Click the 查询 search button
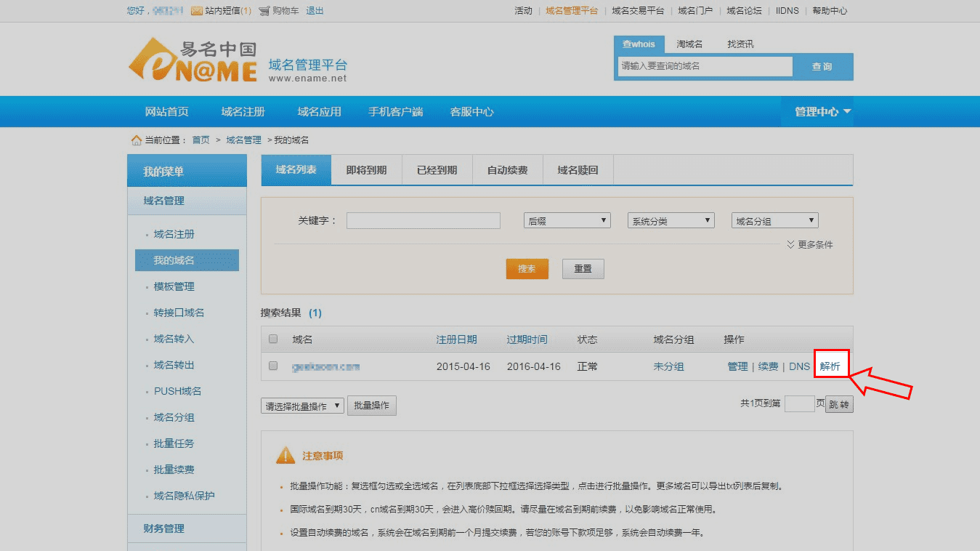 click(822, 66)
